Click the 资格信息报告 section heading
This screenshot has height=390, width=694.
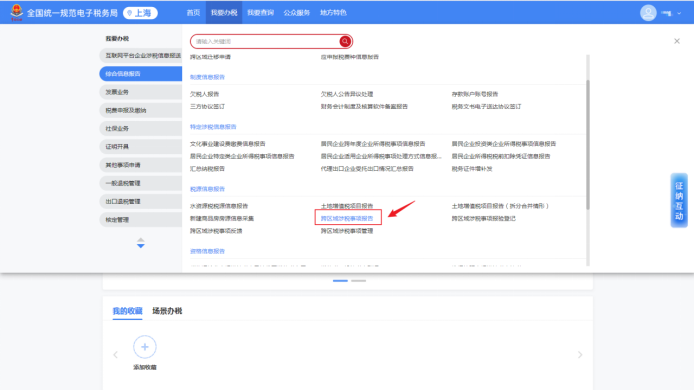[x=208, y=251]
